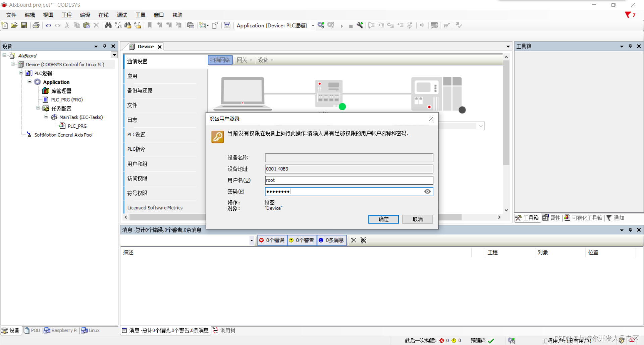Click 确定 to confirm login
The image size is (644, 345).
pyautogui.click(x=384, y=219)
